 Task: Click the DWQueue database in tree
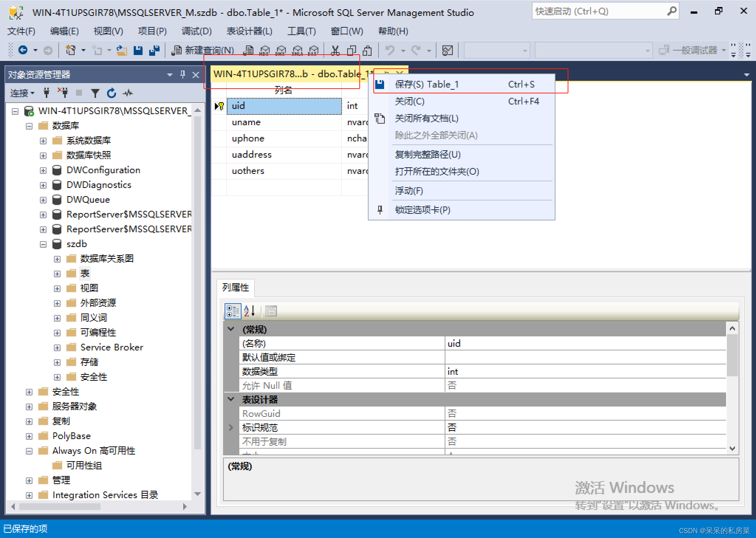pos(88,200)
